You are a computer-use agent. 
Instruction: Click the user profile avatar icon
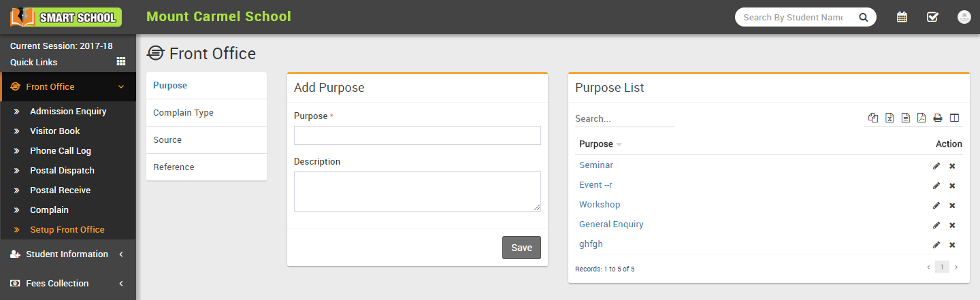pyautogui.click(x=964, y=17)
